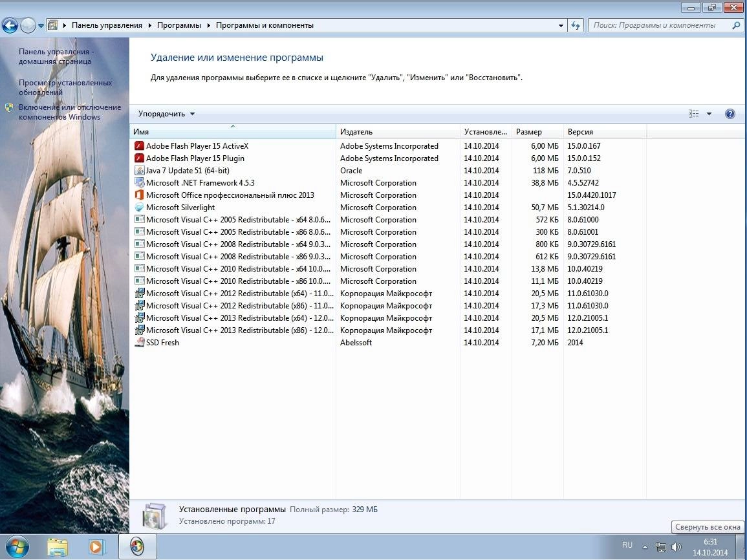Image resolution: width=747 pixels, height=560 pixels.
Task: Click the refresh button next to address bar
Action: [576, 25]
